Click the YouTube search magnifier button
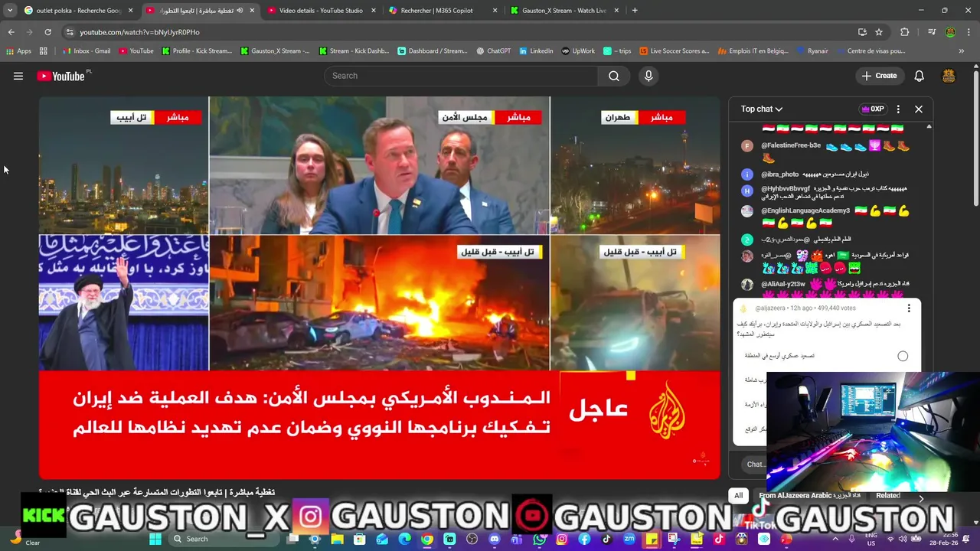 [x=614, y=76]
